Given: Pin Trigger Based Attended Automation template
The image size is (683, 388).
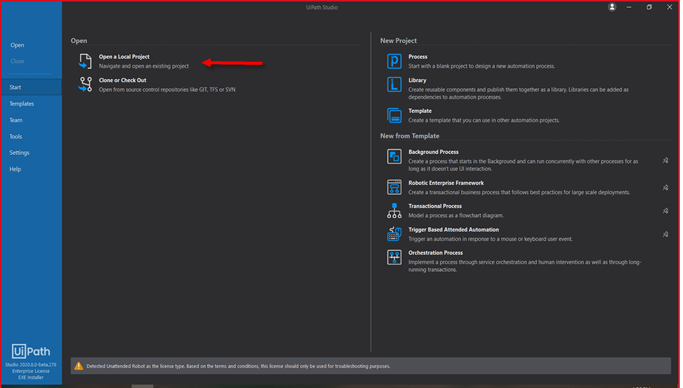Looking at the screenshot, I should pos(666,234).
